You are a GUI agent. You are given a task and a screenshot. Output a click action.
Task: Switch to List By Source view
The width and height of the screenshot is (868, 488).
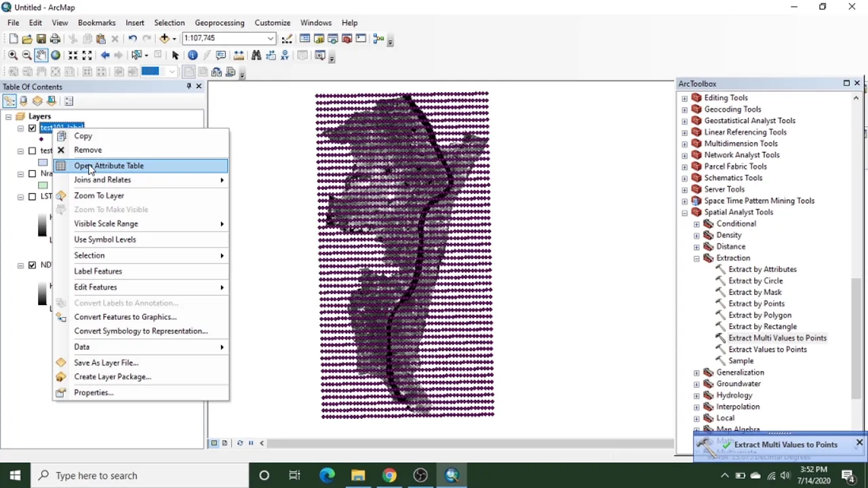pyautogui.click(x=23, y=101)
